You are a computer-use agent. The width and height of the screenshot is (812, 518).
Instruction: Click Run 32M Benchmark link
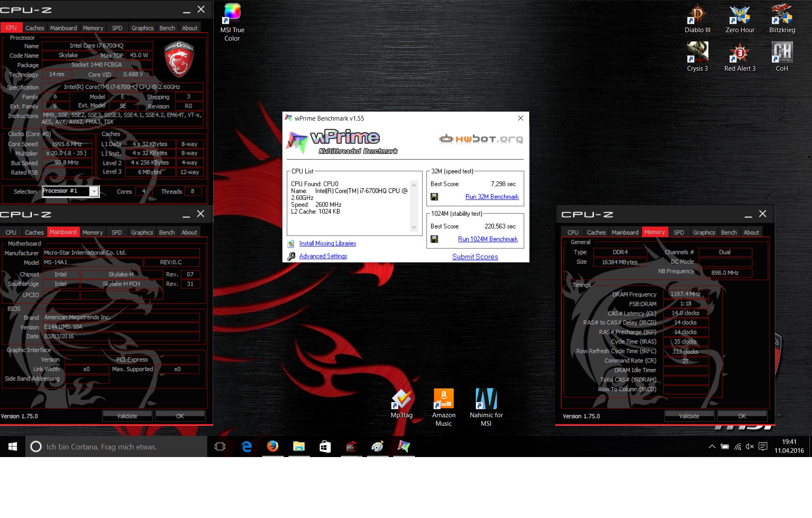[x=492, y=197]
